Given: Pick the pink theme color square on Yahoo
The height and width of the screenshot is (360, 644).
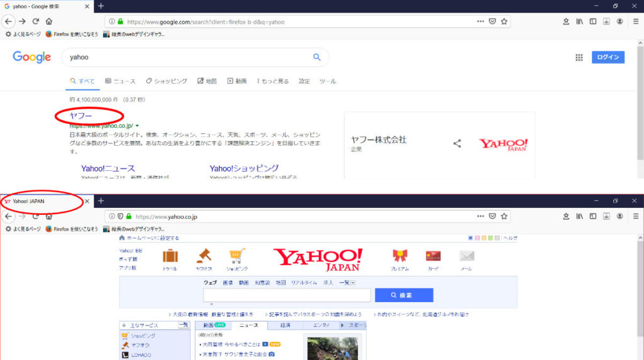Looking at the screenshot, I should 477,238.
